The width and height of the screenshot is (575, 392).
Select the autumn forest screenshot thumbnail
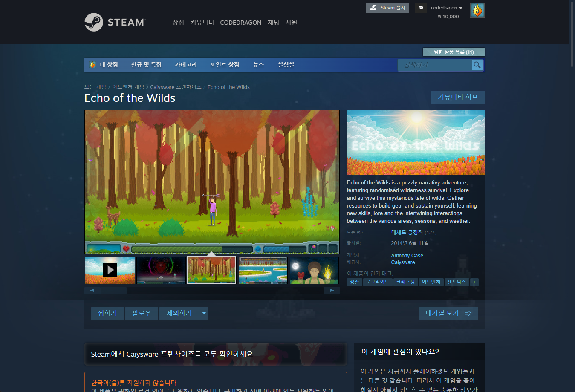[212, 270]
